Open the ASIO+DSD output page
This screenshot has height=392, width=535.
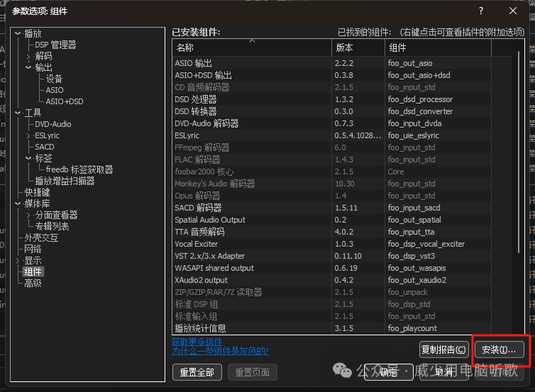pos(65,101)
